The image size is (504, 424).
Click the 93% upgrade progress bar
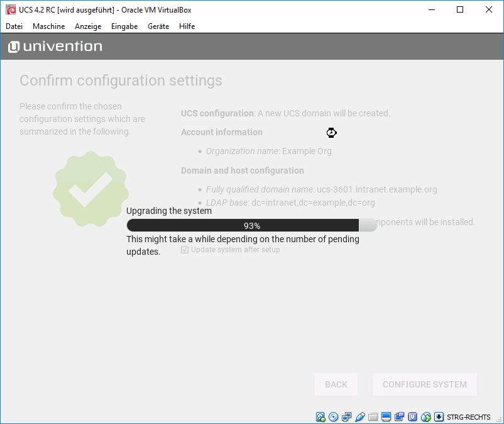(252, 225)
